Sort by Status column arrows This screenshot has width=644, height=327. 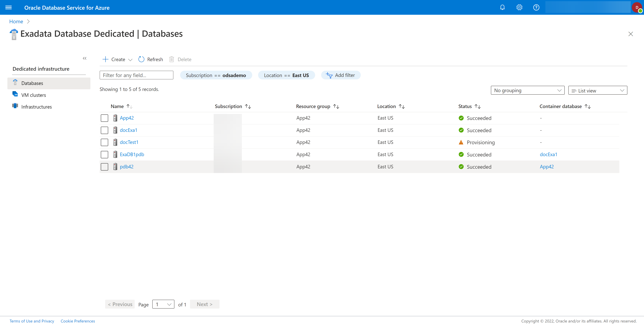(478, 106)
